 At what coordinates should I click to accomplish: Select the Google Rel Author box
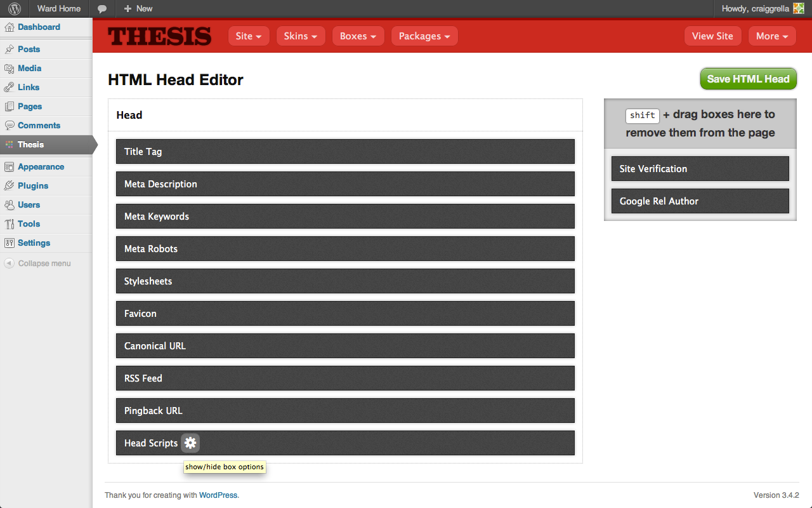(700, 201)
